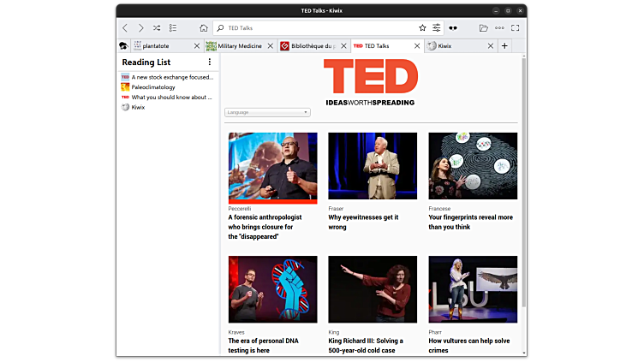Viewport: 644px width, 362px height.
Task: Click the vertical page scrollbar
Action: pos(523,188)
